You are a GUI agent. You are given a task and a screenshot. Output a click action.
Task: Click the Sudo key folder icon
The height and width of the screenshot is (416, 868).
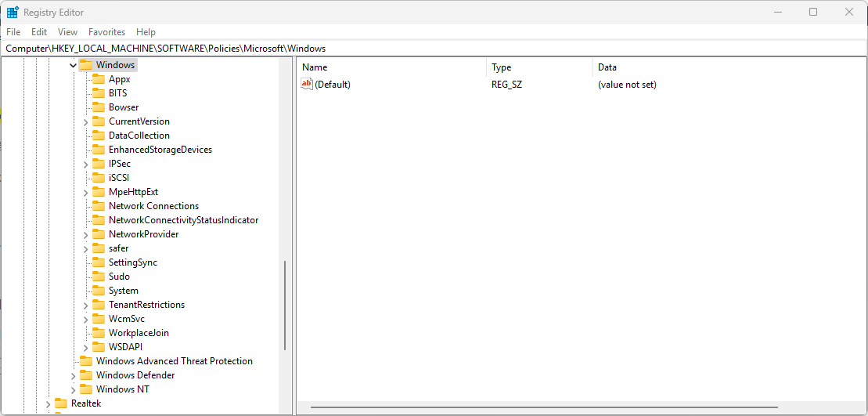click(x=98, y=277)
